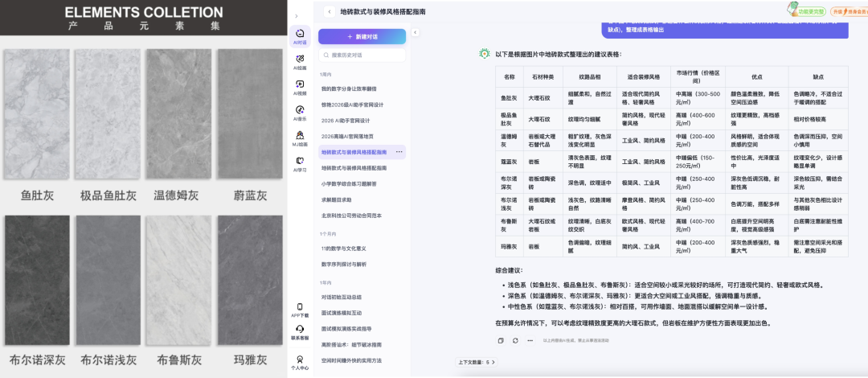This screenshot has width=868, height=378.
Task: Collapse the conversation history panel
Action: tap(415, 33)
